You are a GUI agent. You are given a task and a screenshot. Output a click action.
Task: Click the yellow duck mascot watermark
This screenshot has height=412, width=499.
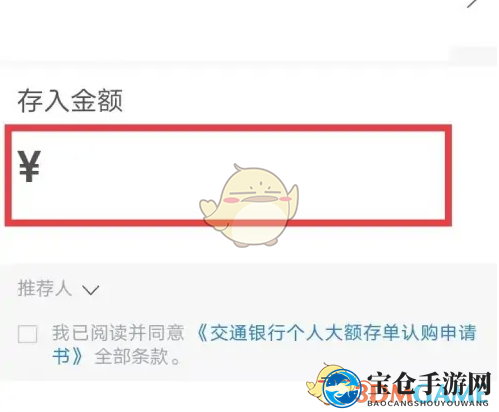249,206
